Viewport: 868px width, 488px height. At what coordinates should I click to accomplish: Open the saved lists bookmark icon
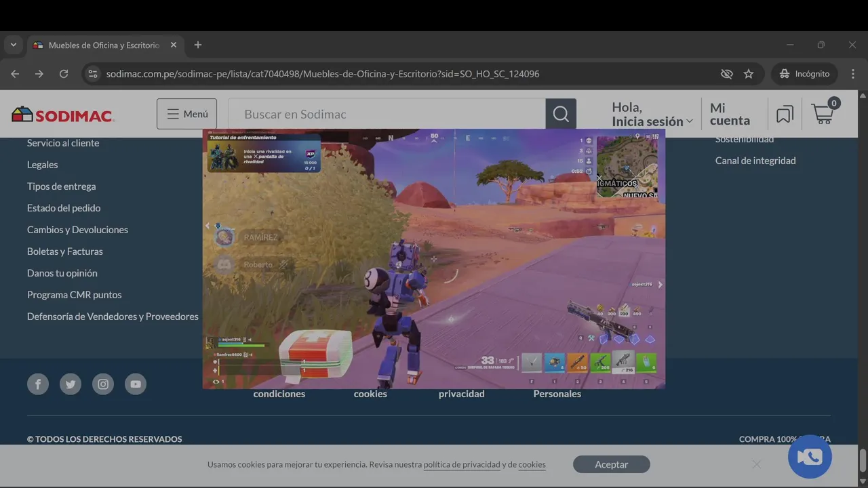[785, 114]
